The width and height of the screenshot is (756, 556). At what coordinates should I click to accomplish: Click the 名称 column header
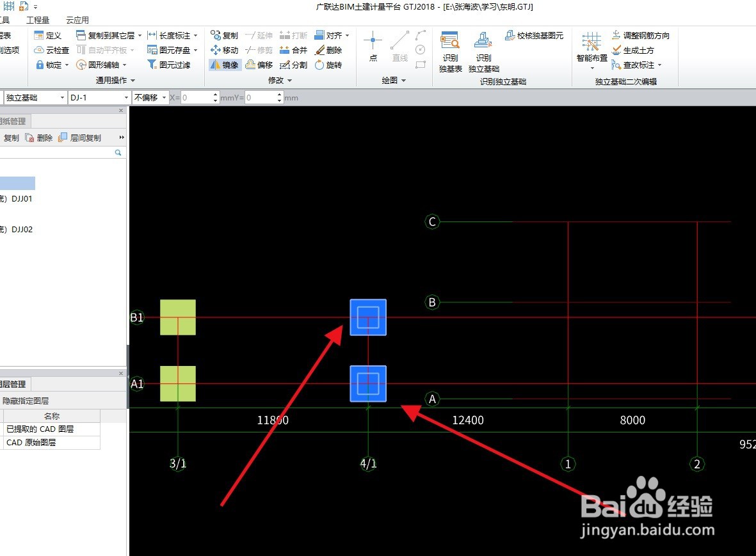click(x=52, y=417)
